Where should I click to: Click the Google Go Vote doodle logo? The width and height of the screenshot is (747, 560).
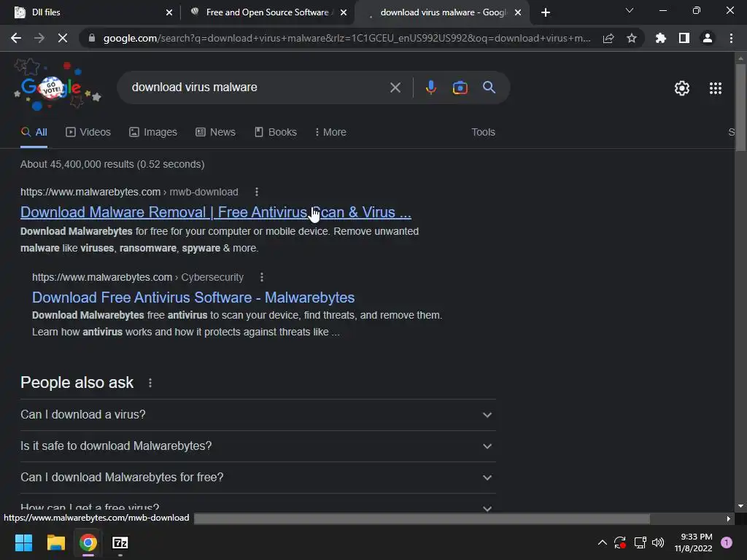57,86
